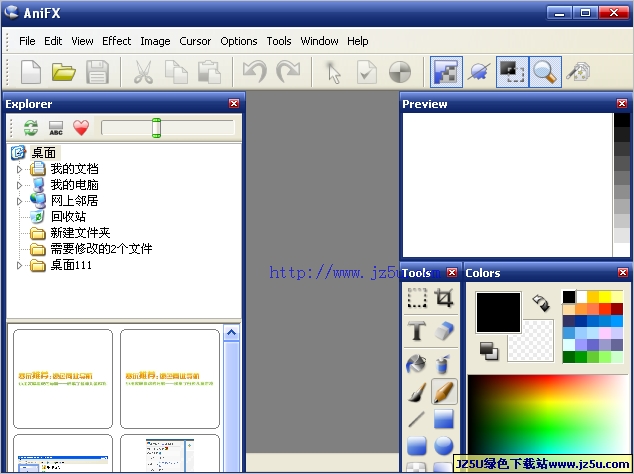Viewport: 634px width, 474px height.
Task: Select the Text tool
Action: [x=417, y=331]
